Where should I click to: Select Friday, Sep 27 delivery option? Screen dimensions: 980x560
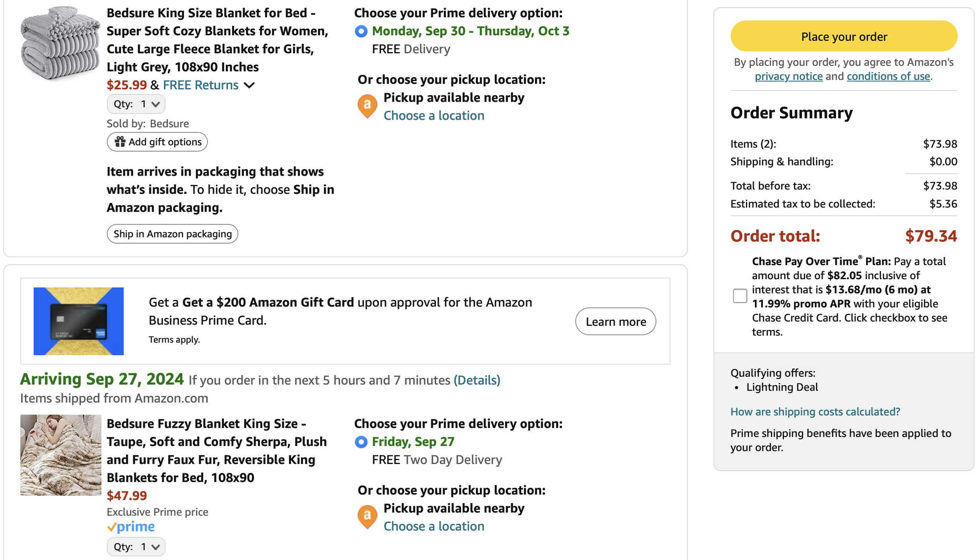coord(361,442)
